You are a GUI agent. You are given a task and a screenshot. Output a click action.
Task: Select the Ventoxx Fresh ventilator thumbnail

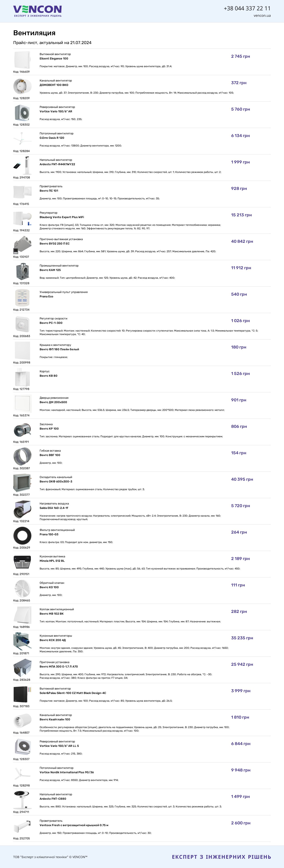point(22,827)
